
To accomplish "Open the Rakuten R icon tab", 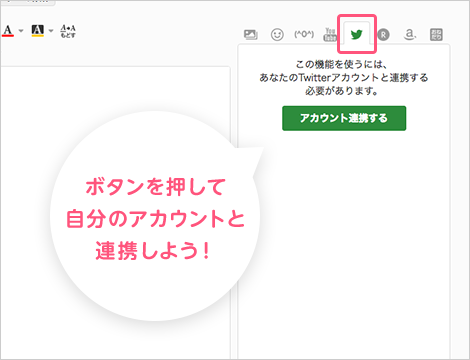I will coord(384,34).
